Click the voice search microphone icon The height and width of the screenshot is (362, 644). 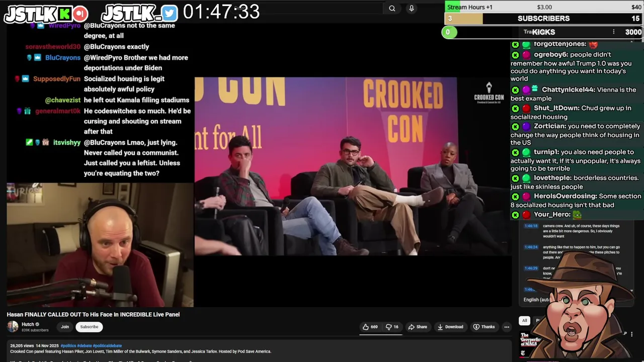[412, 8]
